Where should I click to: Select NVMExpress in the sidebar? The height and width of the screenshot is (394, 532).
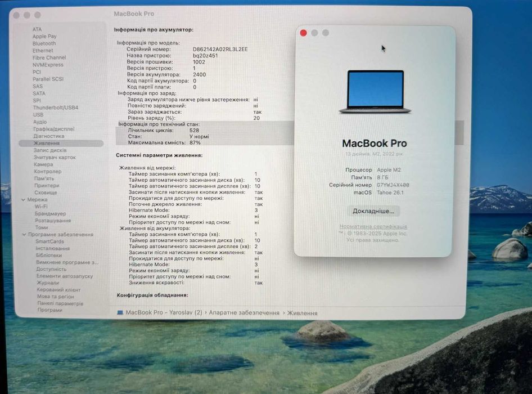(x=48, y=65)
